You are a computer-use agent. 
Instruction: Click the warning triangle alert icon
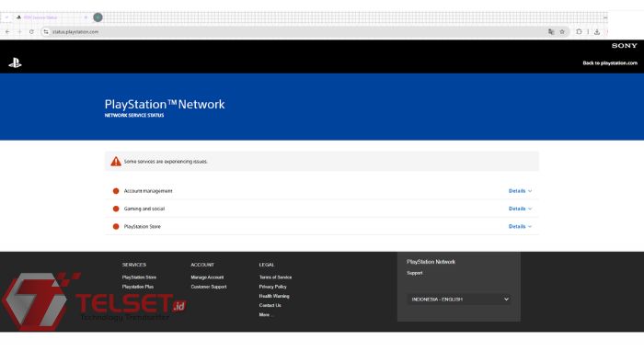click(x=116, y=161)
